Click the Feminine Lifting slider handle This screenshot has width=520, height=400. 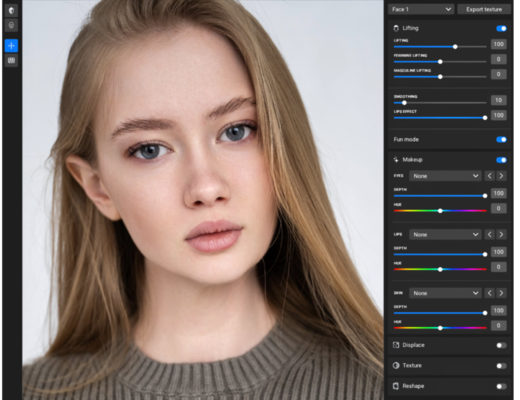440,62
